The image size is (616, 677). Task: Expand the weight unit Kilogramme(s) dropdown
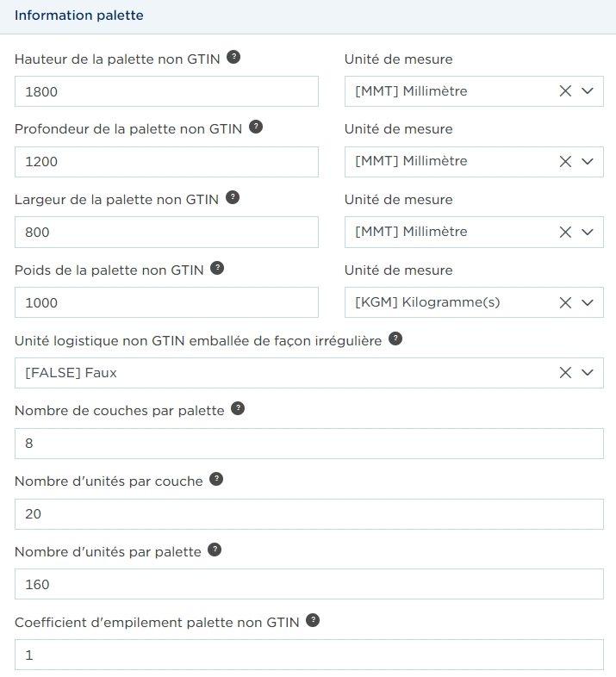[587, 302]
